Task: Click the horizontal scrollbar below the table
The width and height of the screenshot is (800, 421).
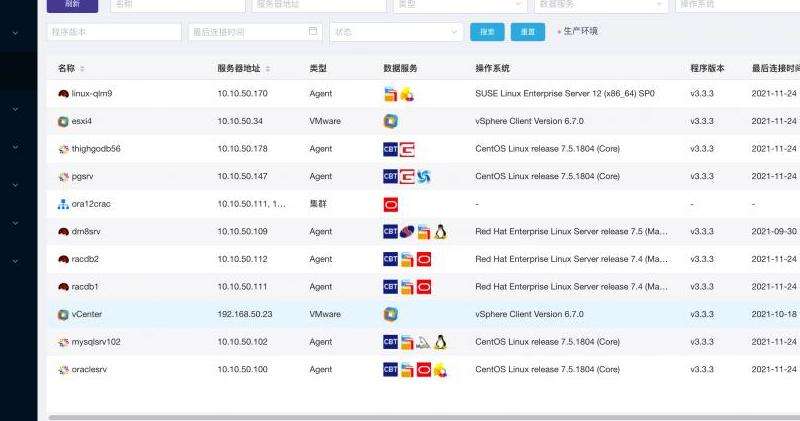Action: (x=424, y=417)
